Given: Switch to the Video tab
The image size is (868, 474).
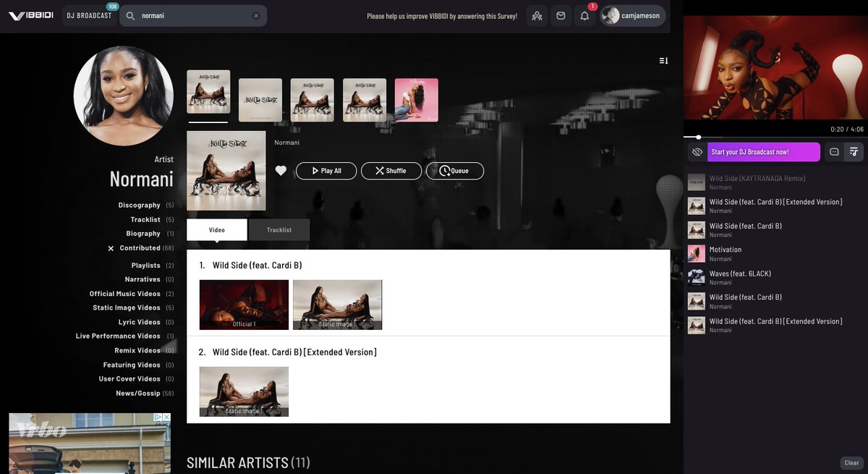Looking at the screenshot, I should pyautogui.click(x=217, y=229).
